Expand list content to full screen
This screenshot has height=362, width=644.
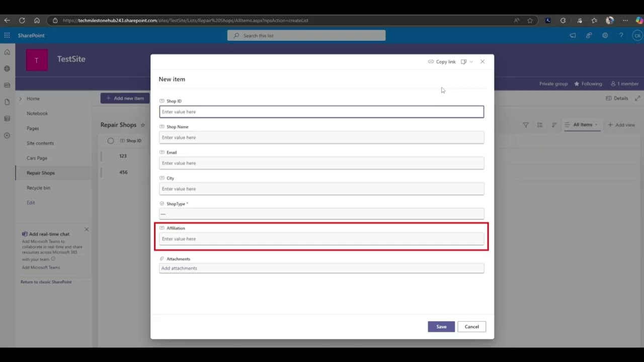[637, 99]
